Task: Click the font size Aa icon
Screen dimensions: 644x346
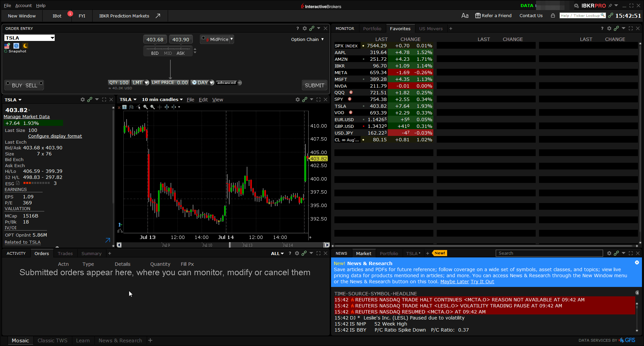Action: 465,15
